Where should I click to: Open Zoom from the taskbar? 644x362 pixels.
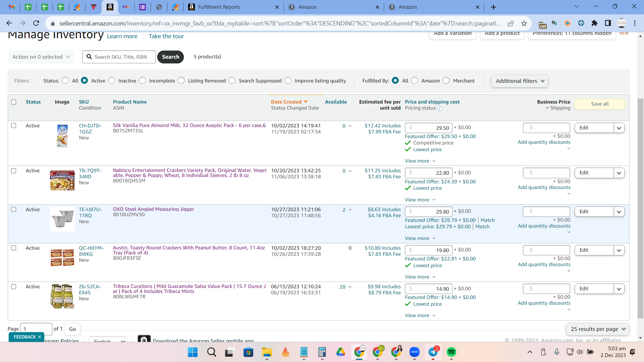415,352
